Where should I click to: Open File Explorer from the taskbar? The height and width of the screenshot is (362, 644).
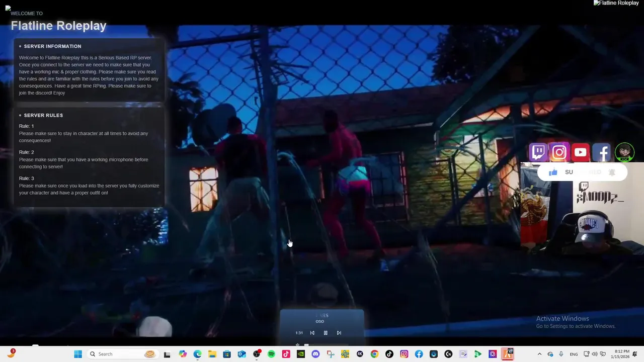(212, 354)
